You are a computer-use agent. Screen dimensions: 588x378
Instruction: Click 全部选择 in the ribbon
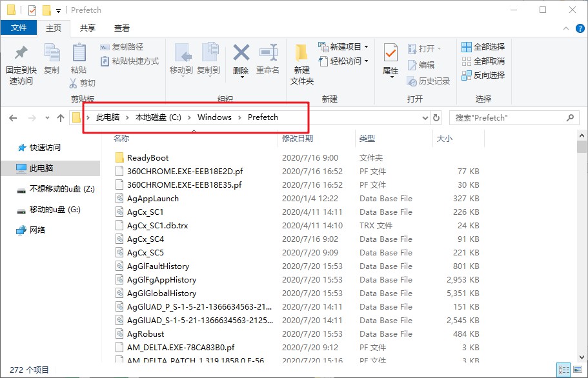[483, 47]
